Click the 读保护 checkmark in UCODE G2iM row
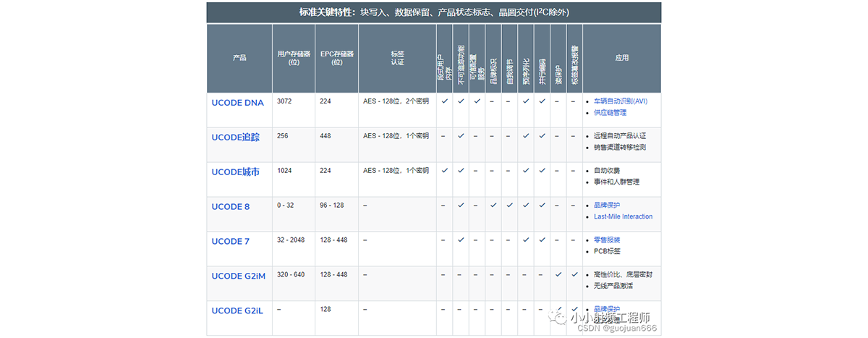This screenshot has height=338, width=868. [x=558, y=275]
